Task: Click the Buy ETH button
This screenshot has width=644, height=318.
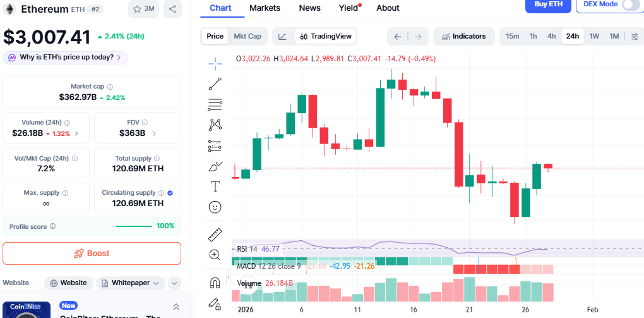Action: (548, 4)
